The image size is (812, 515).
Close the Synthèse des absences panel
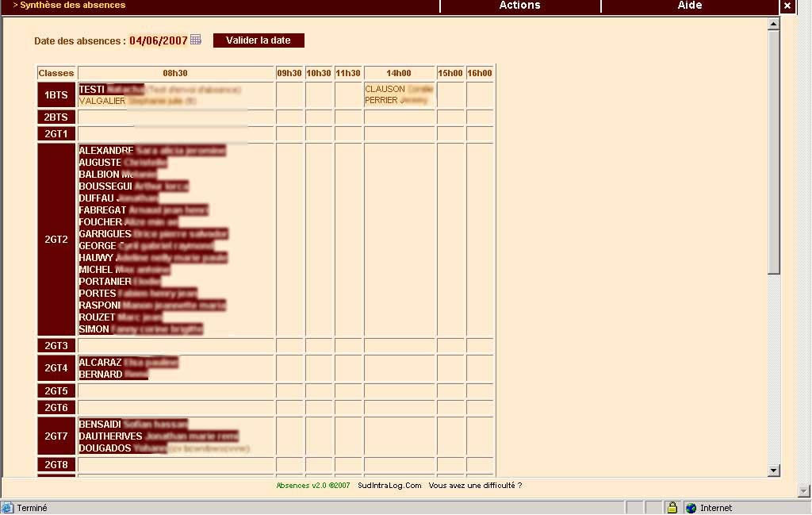787,6
